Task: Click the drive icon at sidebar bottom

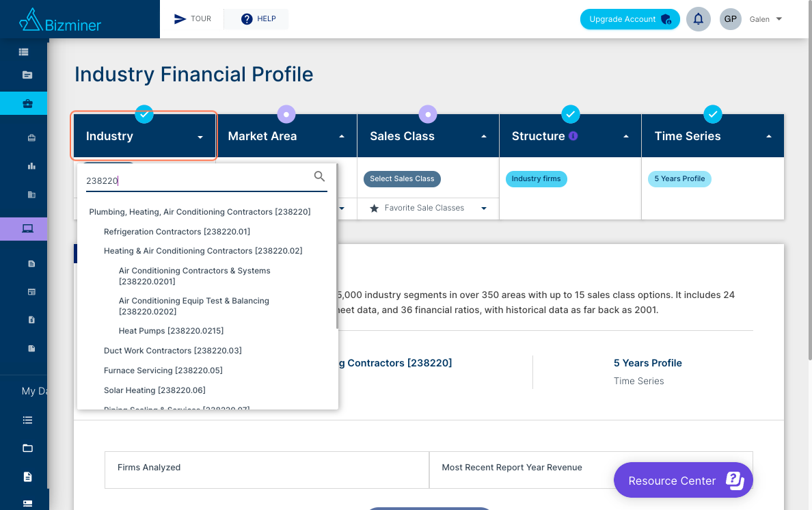Action: click(x=27, y=503)
